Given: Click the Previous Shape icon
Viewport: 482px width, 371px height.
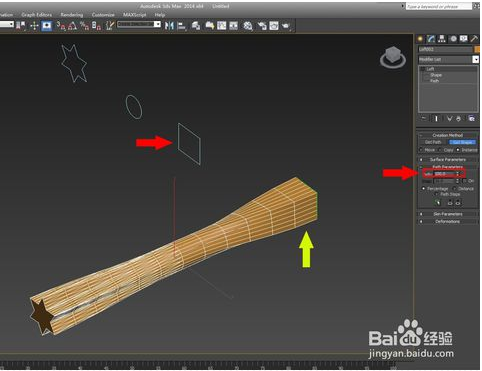Looking at the screenshot, I should pos(450,202).
